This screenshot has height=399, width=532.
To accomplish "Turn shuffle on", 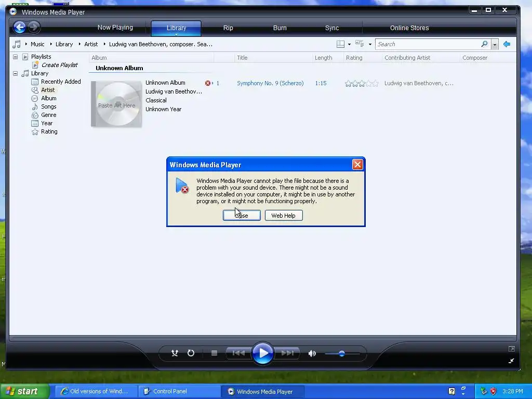I will (175, 353).
